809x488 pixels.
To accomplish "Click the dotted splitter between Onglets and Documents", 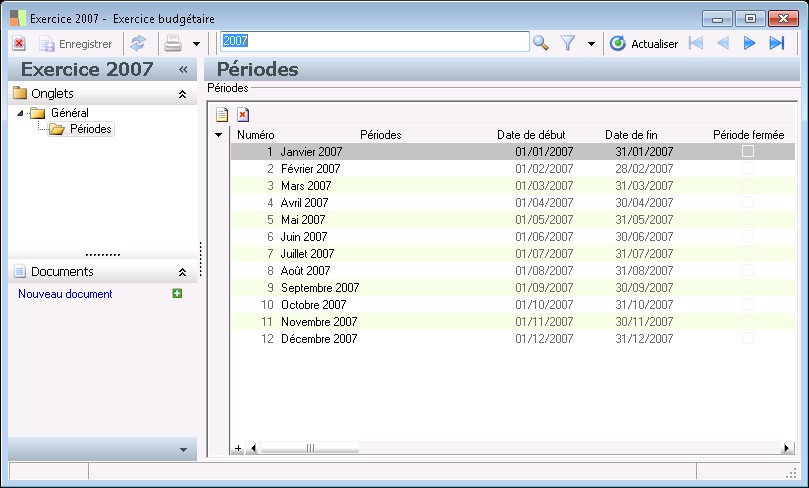I will pos(103,255).
